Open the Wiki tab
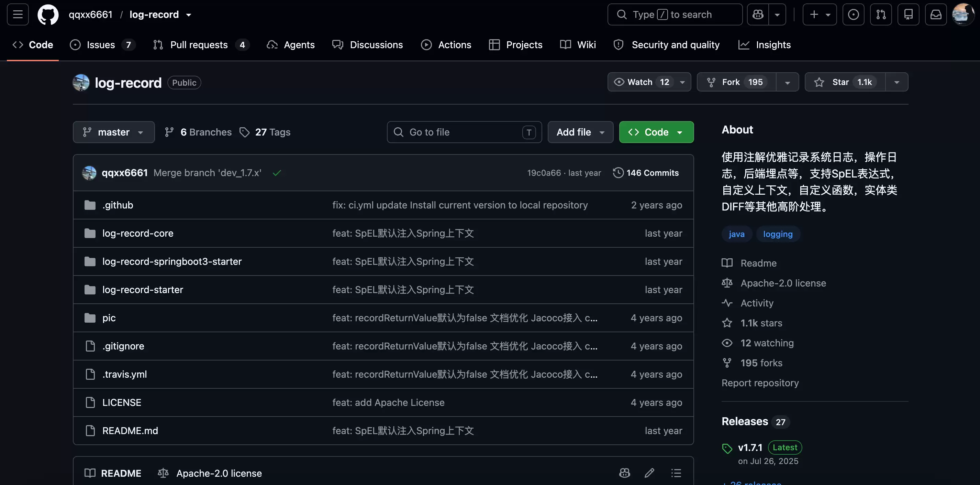Viewport: 980px width, 485px height. (x=578, y=45)
